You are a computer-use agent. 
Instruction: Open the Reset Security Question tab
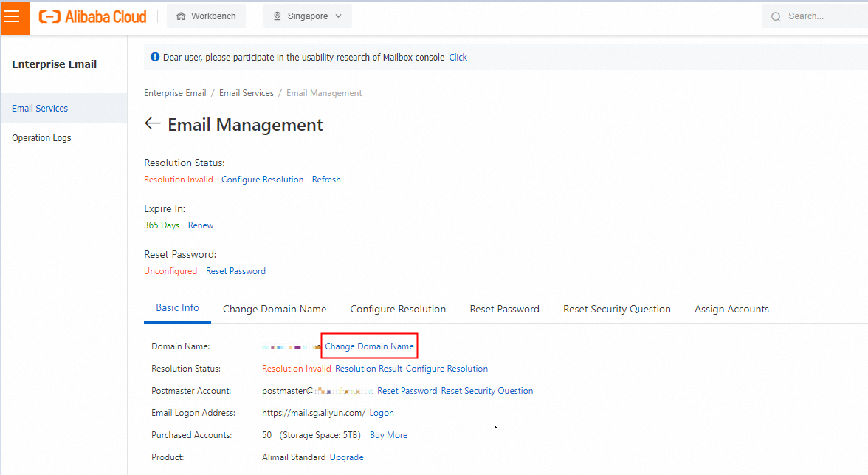click(x=616, y=310)
